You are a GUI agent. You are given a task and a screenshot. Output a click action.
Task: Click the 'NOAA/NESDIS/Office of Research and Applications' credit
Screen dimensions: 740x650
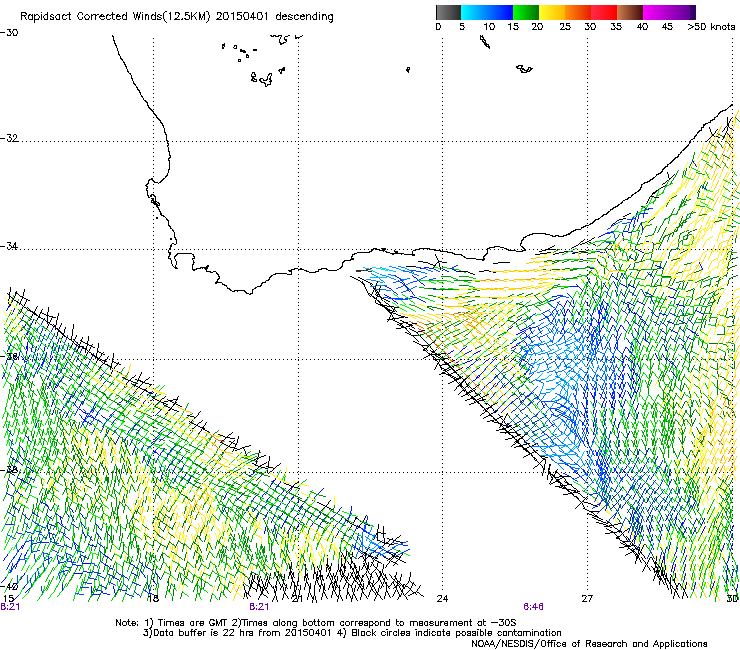coord(589,644)
